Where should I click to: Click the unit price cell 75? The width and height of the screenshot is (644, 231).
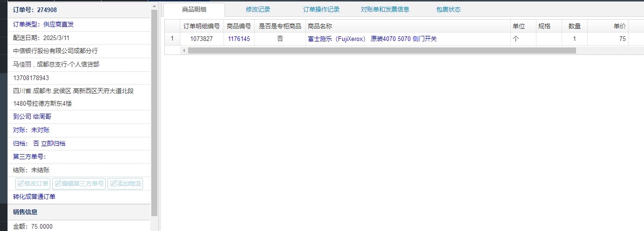pyautogui.click(x=608, y=39)
